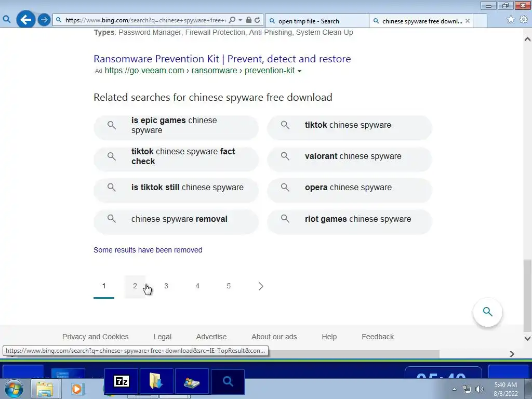Click the vertical scrollbar up arrow
Image resolution: width=532 pixels, height=399 pixels.
click(x=527, y=39)
